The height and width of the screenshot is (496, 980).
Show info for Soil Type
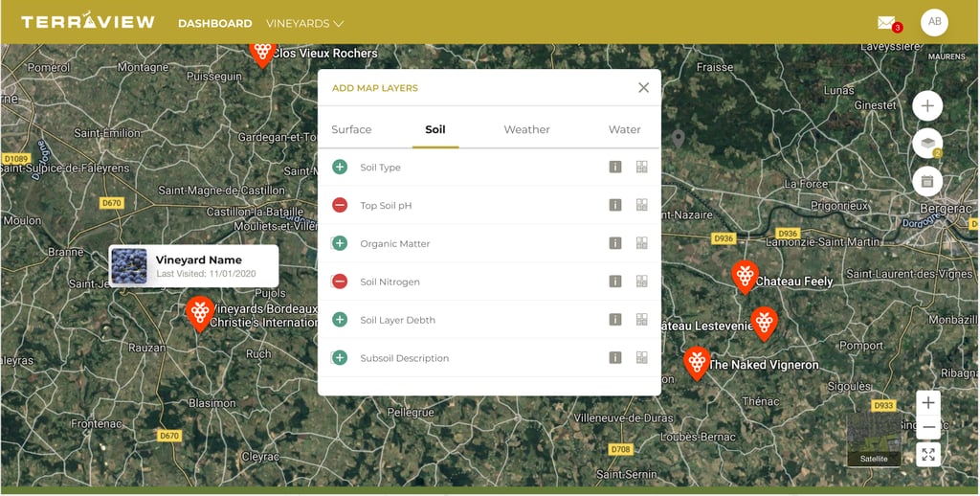point(615,167)
